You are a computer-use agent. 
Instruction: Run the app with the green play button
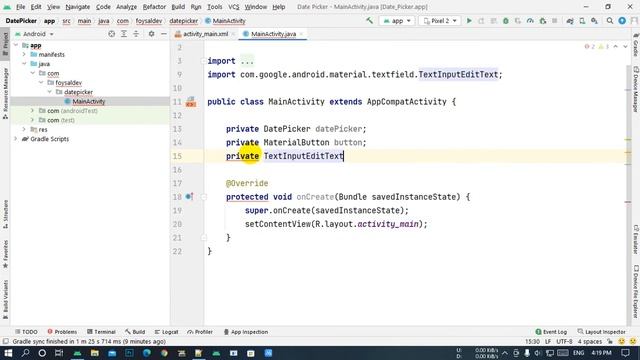(469, 20)
